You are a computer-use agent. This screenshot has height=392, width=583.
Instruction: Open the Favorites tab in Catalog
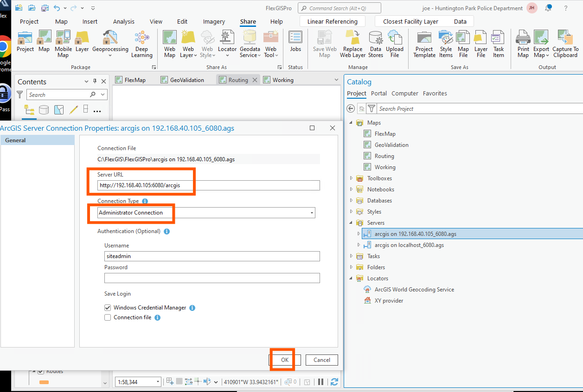click(435, 93)
